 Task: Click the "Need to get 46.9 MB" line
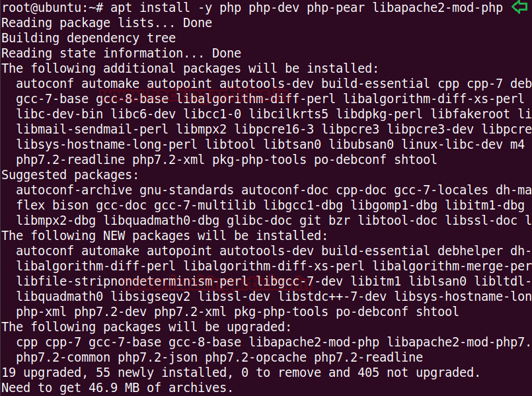[117, 388]
